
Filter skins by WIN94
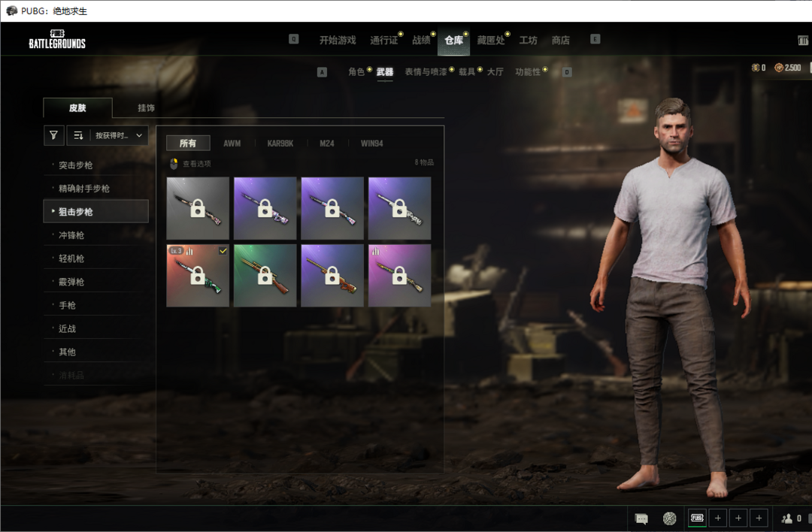[372, 144]
